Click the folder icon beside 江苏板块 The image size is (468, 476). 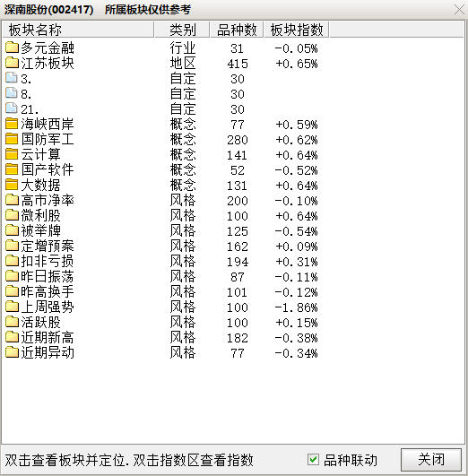tap(12, 63)
